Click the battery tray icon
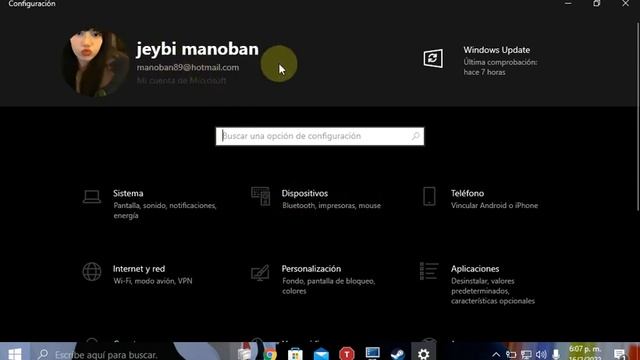Image resolution: width=640 pixels, height=360 pixels. coord(511,355)
